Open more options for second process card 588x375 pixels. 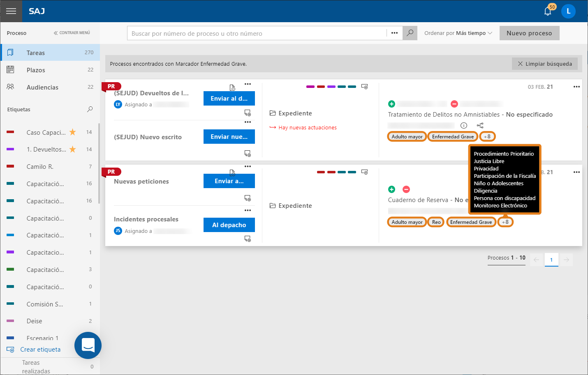pyautogui.click(x=576, y=172)
